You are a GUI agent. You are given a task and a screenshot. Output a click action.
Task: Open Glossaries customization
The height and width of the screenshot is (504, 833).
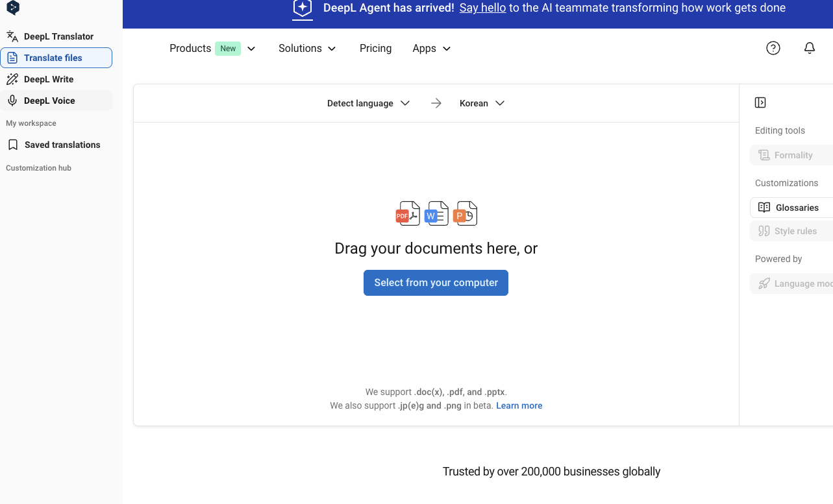[791, 208]
